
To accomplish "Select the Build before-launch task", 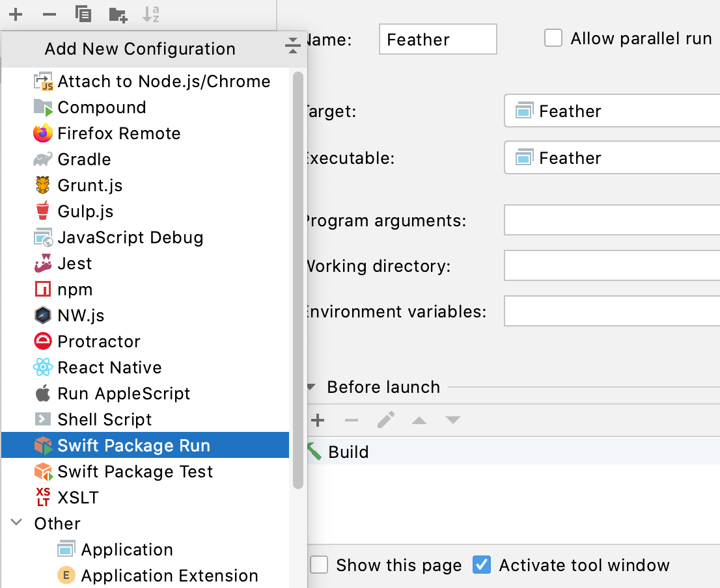I will click(349, 452).
